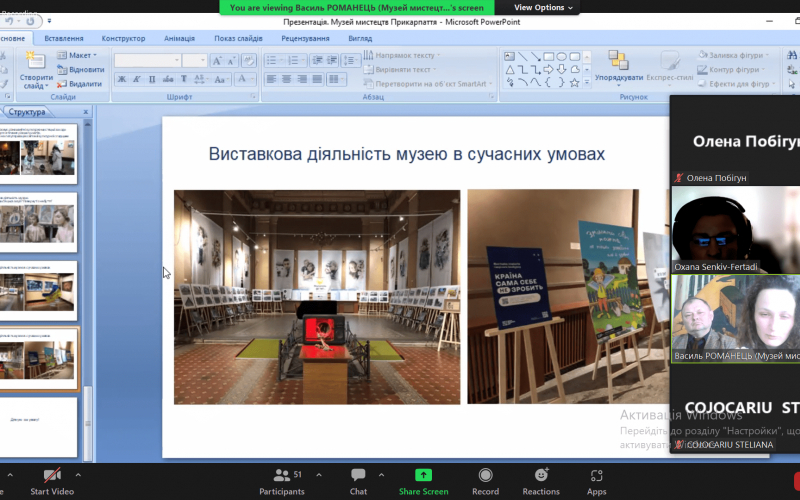Viewport: 800px width, 500px height.
Task: Switch to the Конструктор ribbon tab
Action: 123,38
